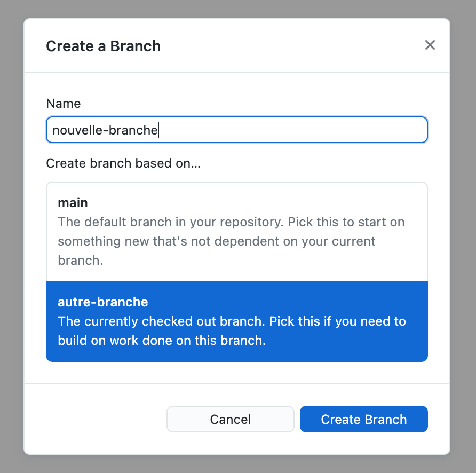The height and width of the screenshot is (473, 476).
Task: Click the Cancel button
Action: 231,419
